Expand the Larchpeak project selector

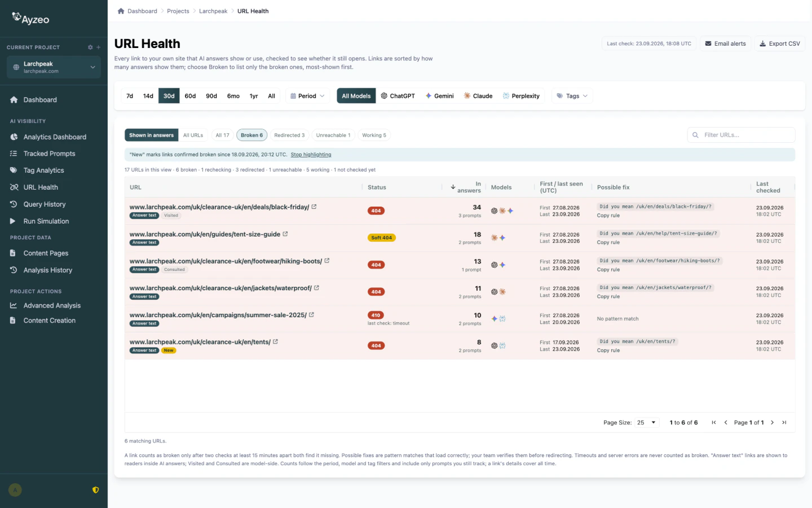54,67
